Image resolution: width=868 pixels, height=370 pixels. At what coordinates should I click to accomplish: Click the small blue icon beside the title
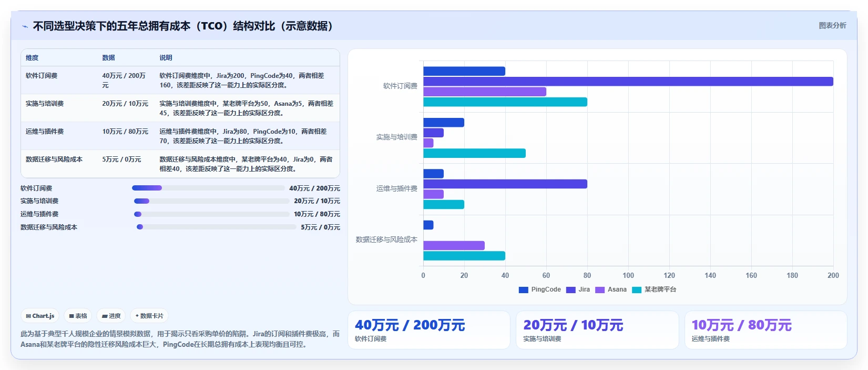click(x=25, y=26)
